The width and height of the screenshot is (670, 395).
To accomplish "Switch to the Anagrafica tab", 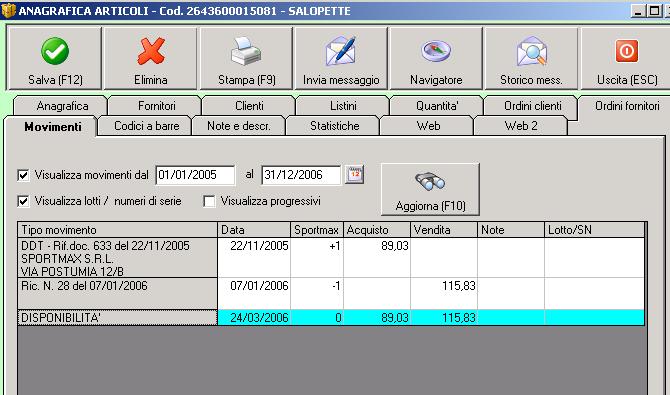I will pyautogui.click(x=62, y=106).
